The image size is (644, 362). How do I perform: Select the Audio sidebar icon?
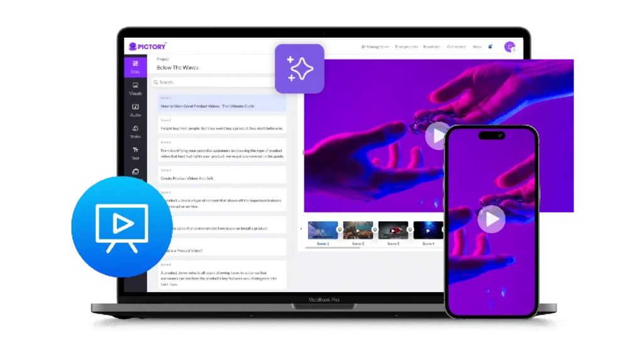[135, 110]
